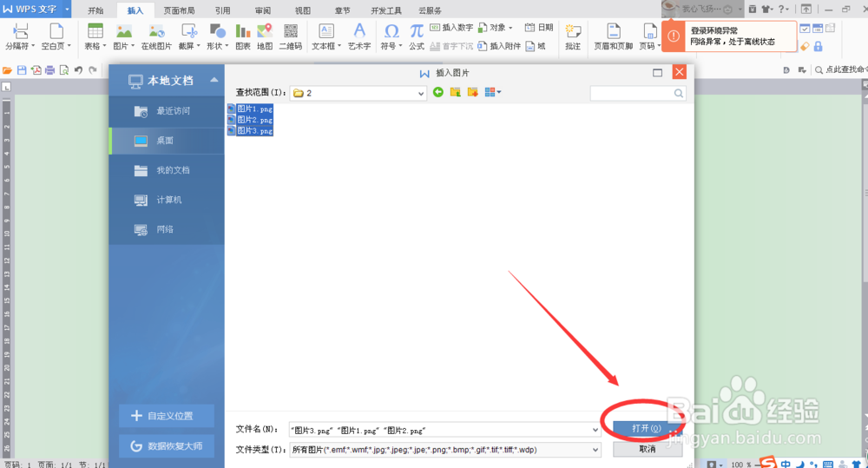This screenshot has width=868, height=468.
Task: Click the 日期 date button
Action: (x=539, y=27)
